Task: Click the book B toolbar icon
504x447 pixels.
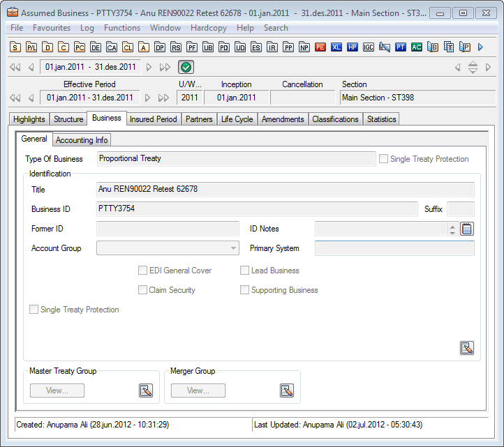Action: [433, 47]
